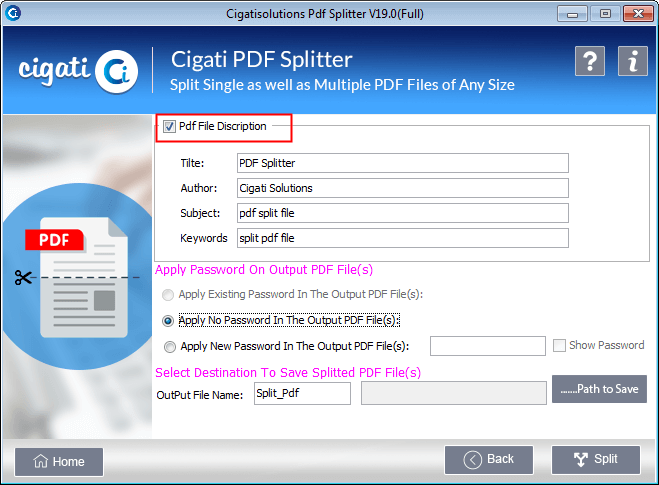Open the info about icon
Image resolution: width=659 pixels, height=485 pixels.
[x=633, y=61]
